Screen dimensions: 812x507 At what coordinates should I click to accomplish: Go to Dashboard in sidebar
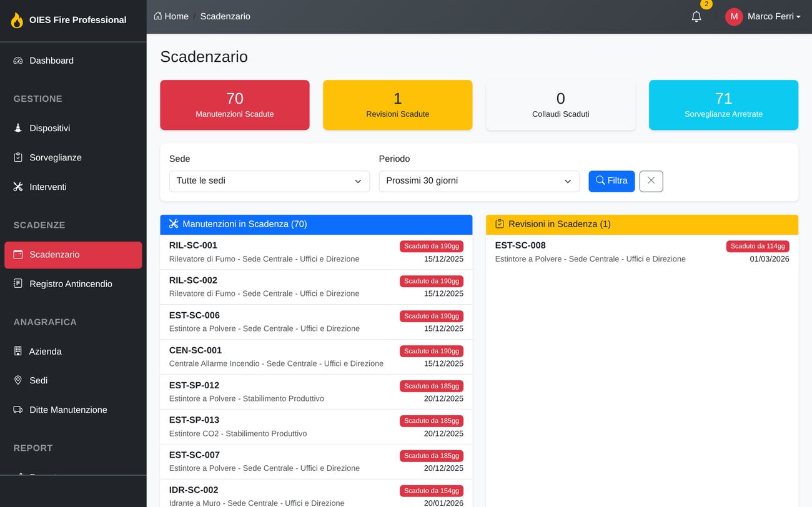73,61
